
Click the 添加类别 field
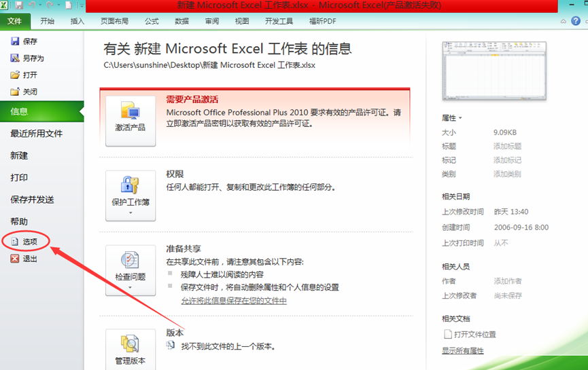[507, 174]
